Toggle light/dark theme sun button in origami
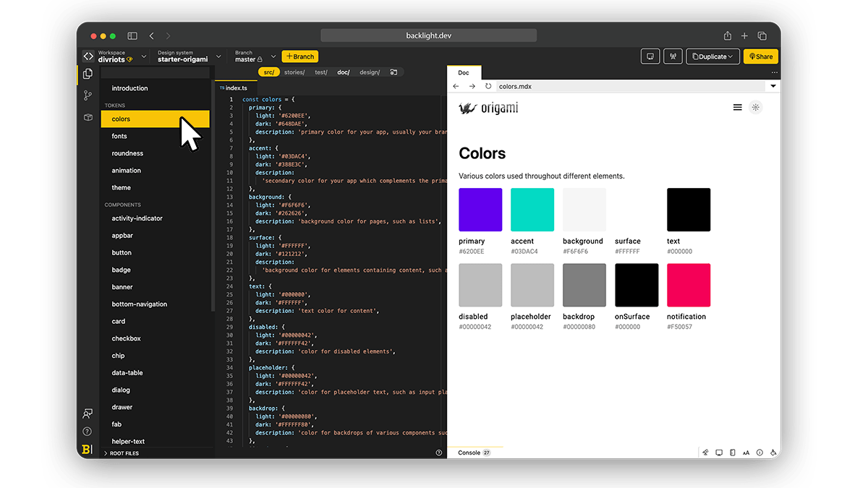868x488 pixels. point(756,108)
